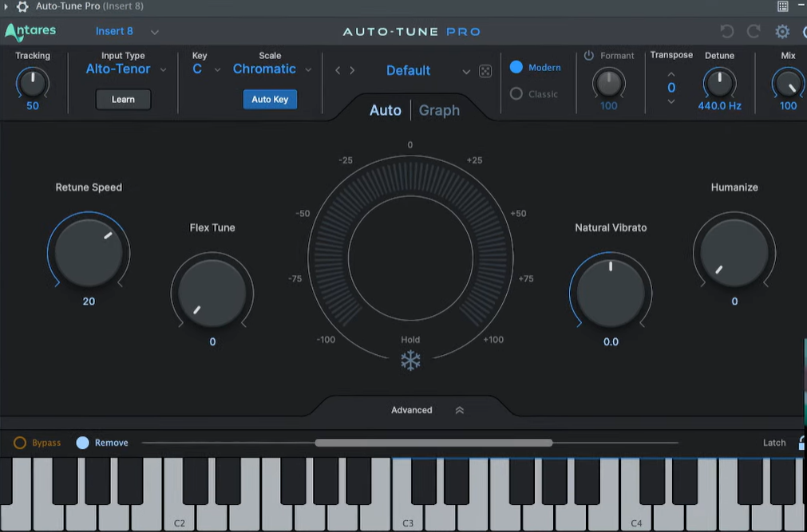This screenshot has height=532, width=807.
Task: Open the Input Type Alto-Tenor dropdown
Action: [126, 69]
